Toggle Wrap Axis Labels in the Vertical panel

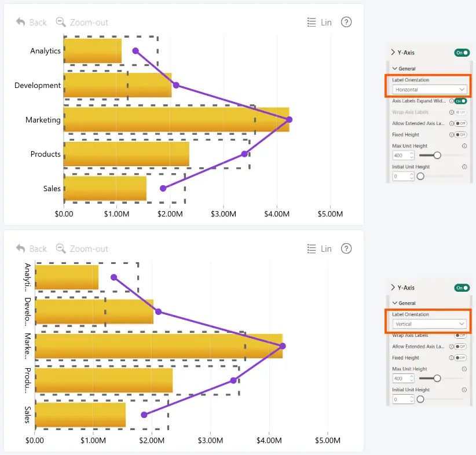coord(460,335)
